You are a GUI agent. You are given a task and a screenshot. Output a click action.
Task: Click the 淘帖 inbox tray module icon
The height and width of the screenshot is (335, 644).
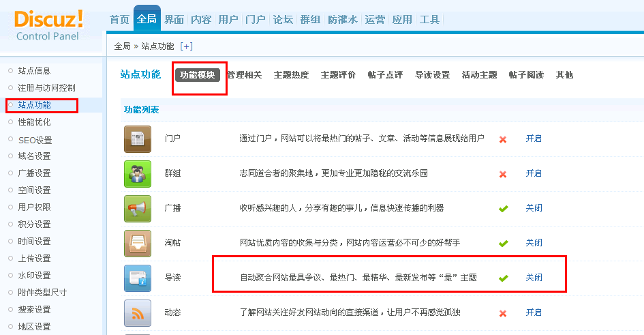tap(138, 244)
